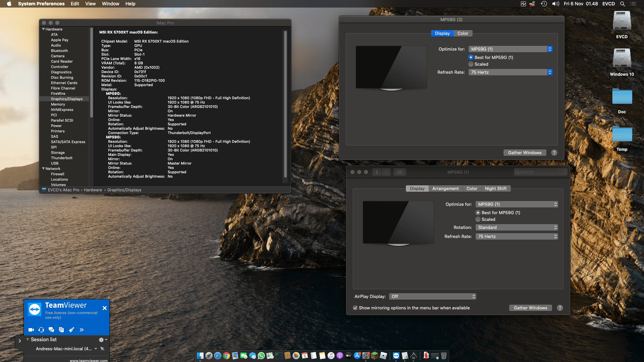This screenshot has height=362, width=644.
Task: Open the TeamViewer file box icon
Action: (x=61, y=330)
